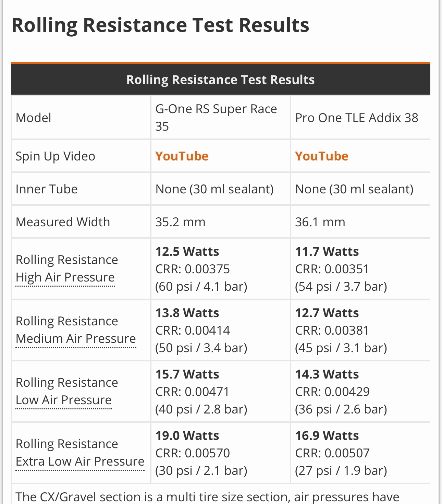Click the Low Air Pressure underlined label
Viewport: 442px width, 504px height.
click(64, 400)
